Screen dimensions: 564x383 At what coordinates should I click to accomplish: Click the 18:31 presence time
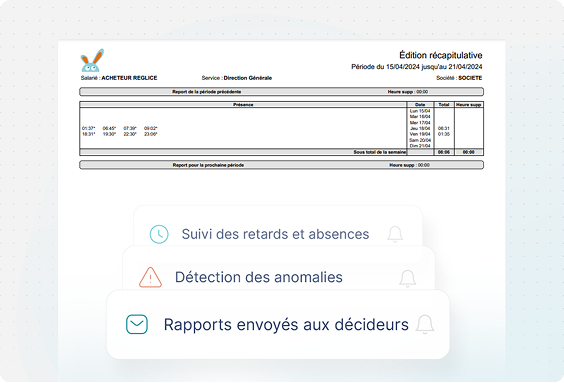click(88, 134)
